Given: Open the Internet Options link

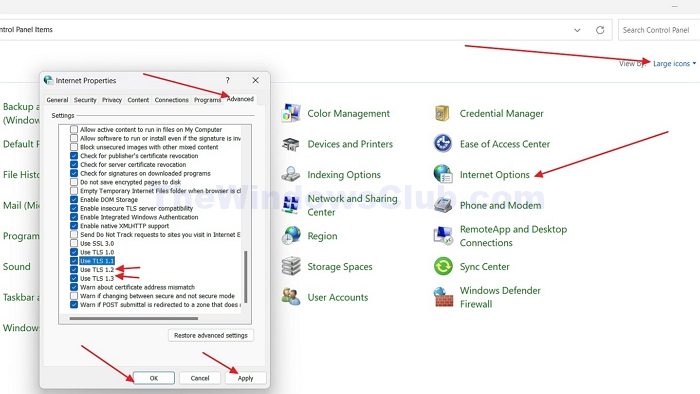Looking at the screenshot, I should pos(495,174).
